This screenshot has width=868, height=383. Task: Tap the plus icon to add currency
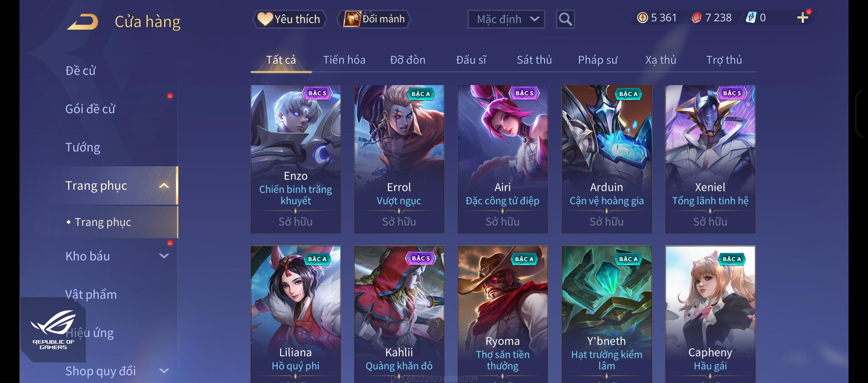802,17
